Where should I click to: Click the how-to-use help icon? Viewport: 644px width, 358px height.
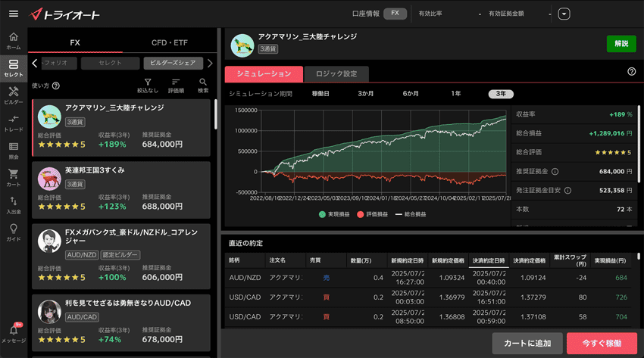[x=56, y=86]
